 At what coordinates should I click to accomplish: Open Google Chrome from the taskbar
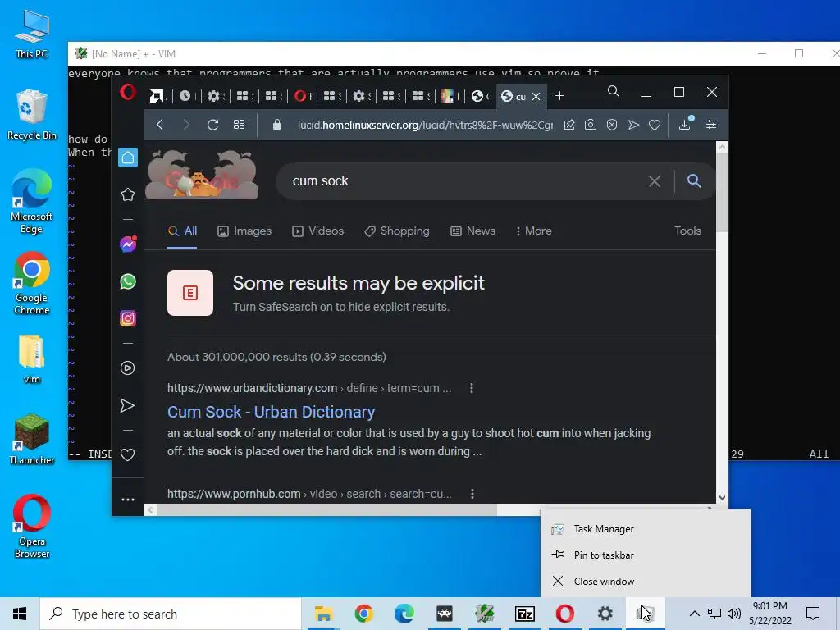(x=363, y=614)
